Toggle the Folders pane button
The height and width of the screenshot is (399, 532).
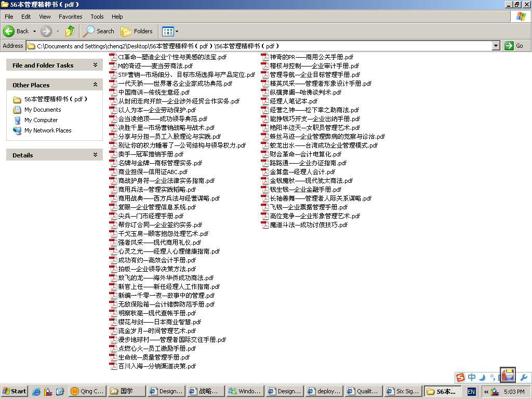137,31
